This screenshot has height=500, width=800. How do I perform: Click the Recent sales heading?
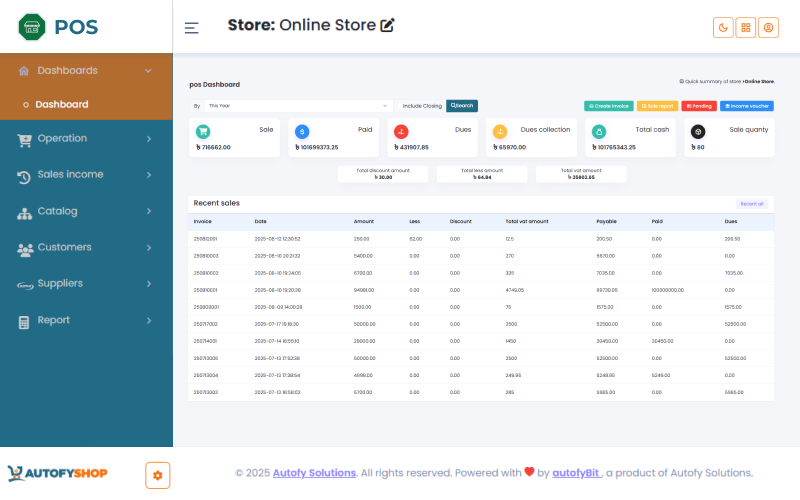tap(216, 203)
